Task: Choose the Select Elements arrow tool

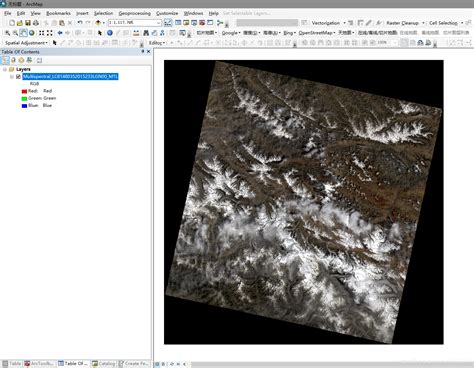Action: 100,33
